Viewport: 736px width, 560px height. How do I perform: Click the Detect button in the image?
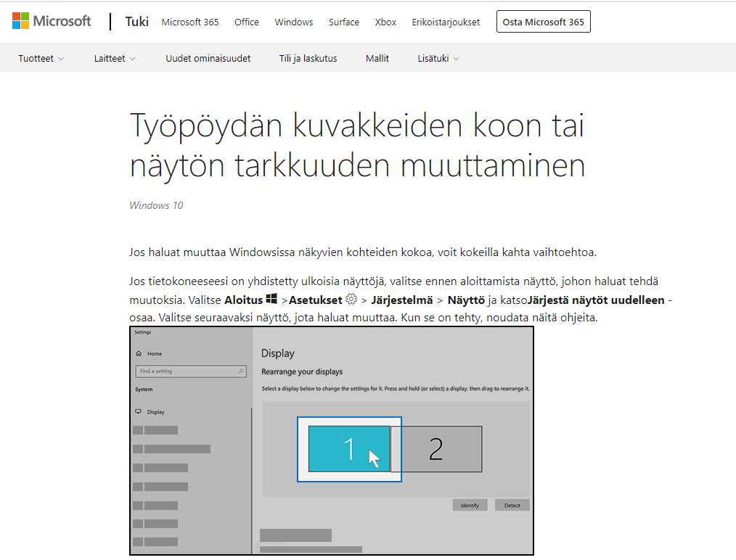(512, 505)
